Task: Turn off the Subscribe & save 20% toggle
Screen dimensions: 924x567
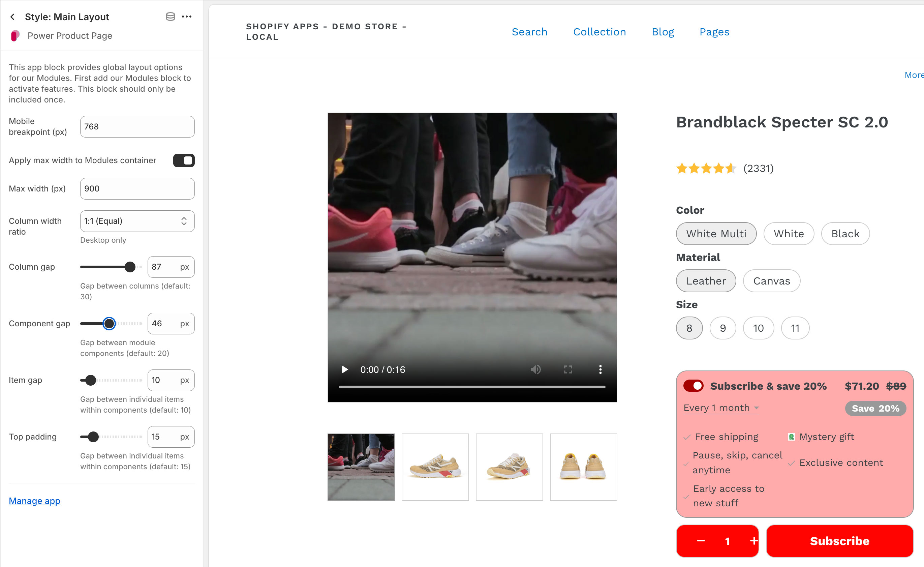Action: [x=694, y=386]
